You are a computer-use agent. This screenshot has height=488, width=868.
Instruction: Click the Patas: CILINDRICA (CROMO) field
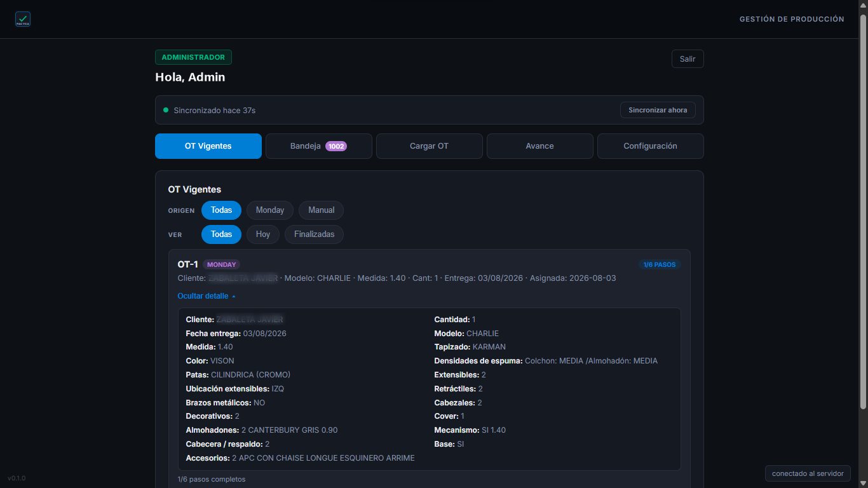(238, 375)
